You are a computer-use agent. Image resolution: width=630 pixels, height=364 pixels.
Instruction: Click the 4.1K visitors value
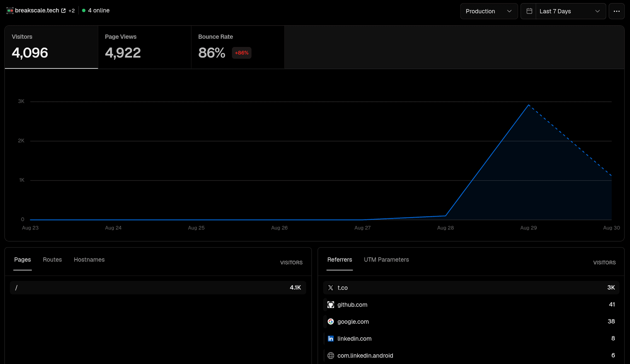tap(295, 288)
